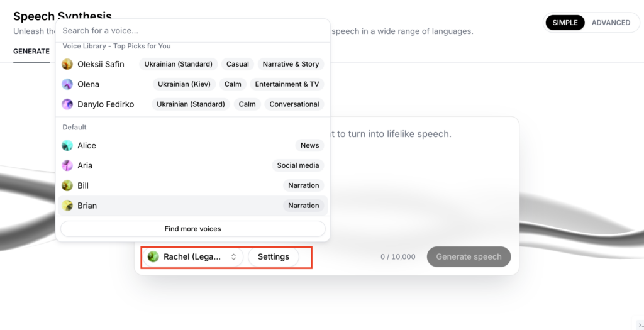
Task: Open the Rachel voice selector dropdown
Action: (x=192, y=256)
